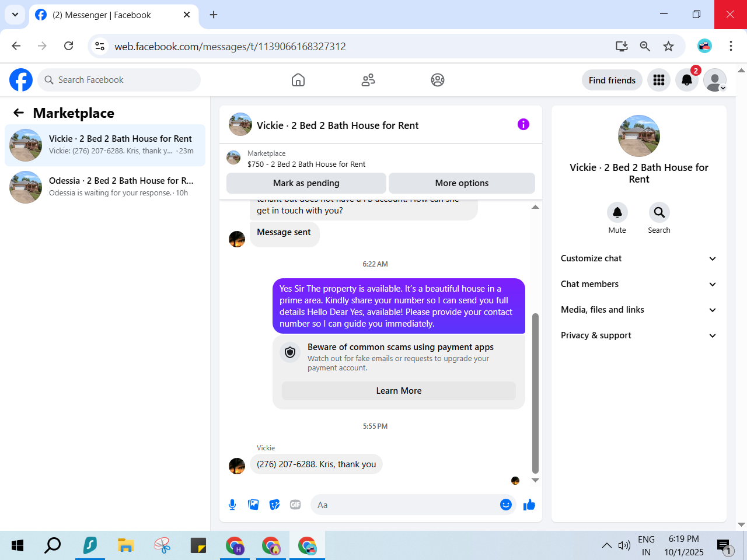Open a new browser tab
Image resolution: width=747 pixels, height=560 pixels.
[x=214, y=15]
